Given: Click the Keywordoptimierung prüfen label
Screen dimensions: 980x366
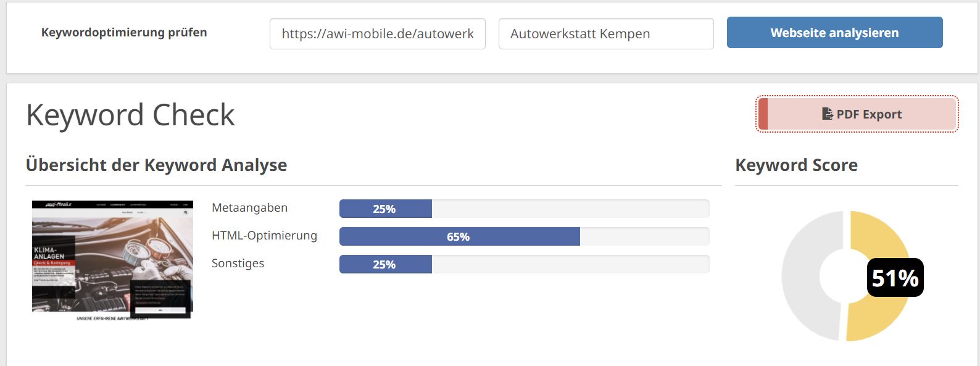Looking at the screenshot, I should [124, 32].
